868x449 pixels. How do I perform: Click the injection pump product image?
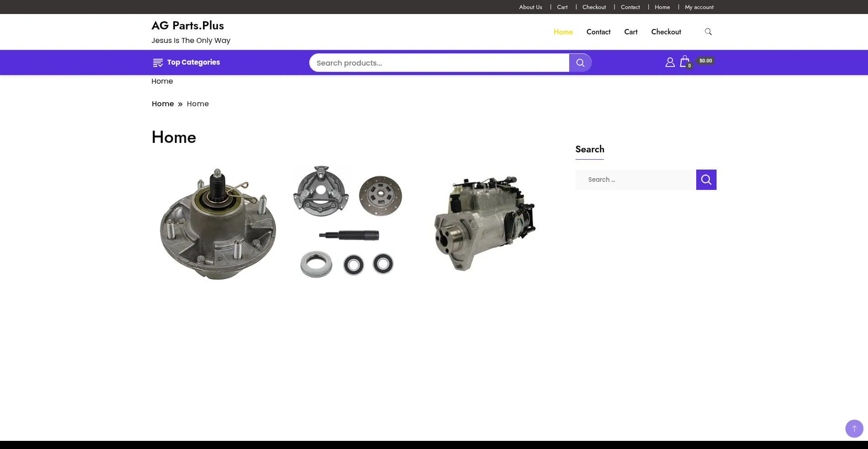tap(485, 224)
